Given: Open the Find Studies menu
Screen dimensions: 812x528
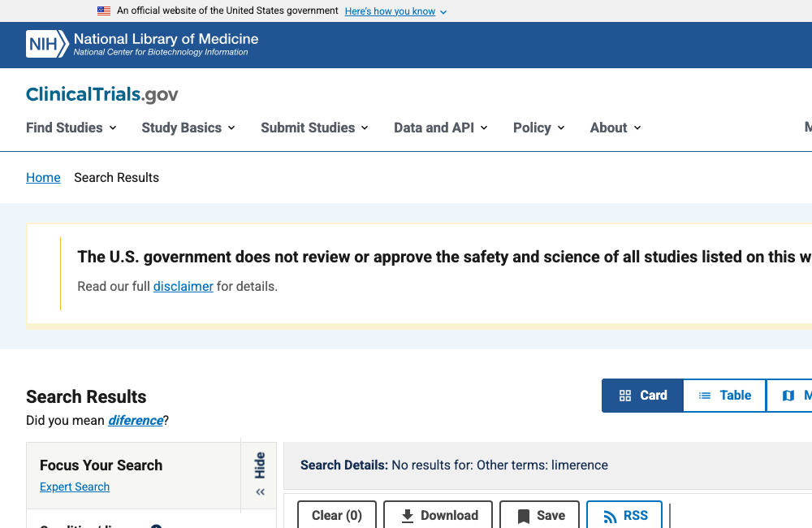Looking at the screenshot, I should click(71, 128).
